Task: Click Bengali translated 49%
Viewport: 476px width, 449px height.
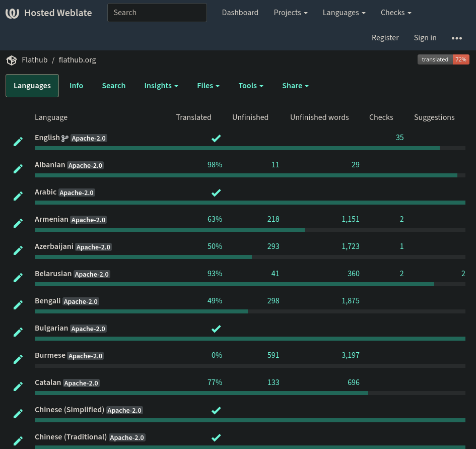Action: [215, 301]
